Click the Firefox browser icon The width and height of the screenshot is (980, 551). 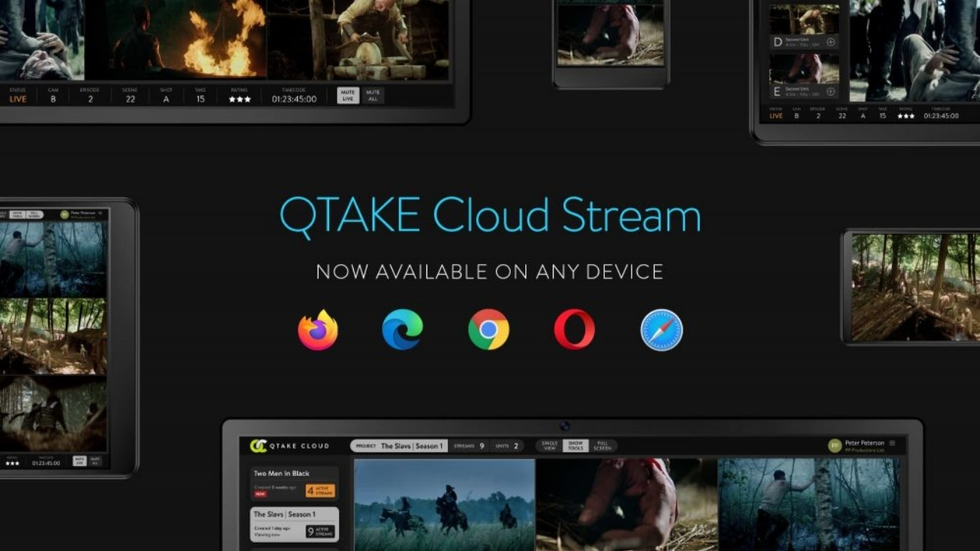click(x=318, y=330)
